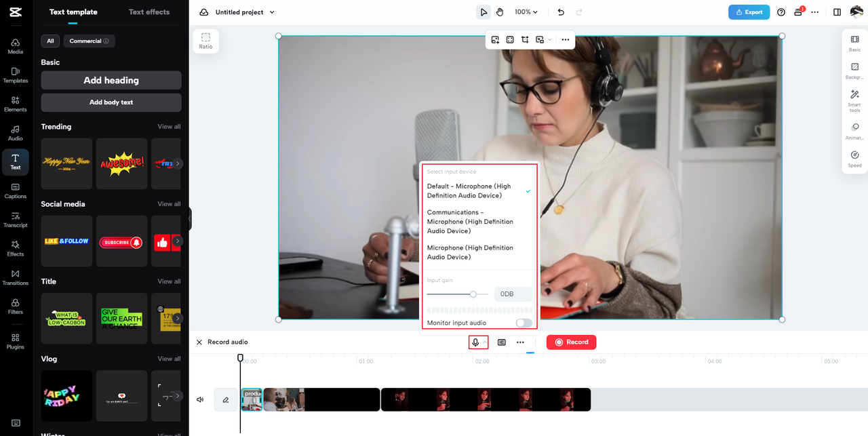Open the Elements panel in sidebar
868x436 pixels.
click(15, 104)
